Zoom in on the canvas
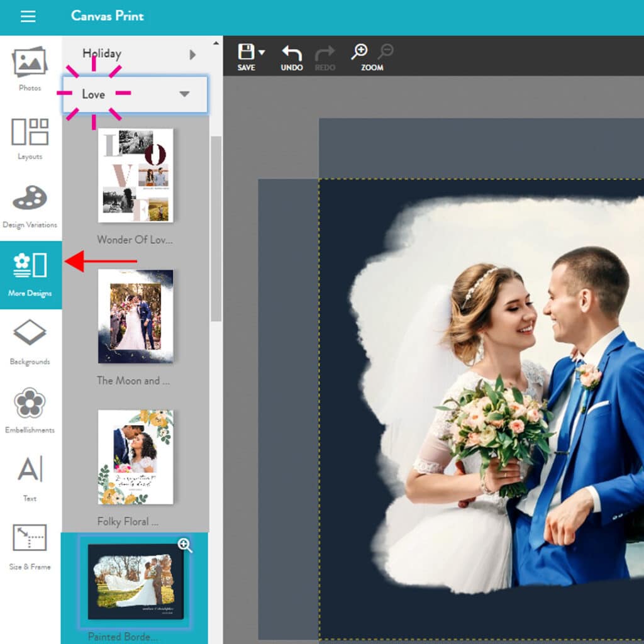The image size is (644, 644). pos(360,52)
